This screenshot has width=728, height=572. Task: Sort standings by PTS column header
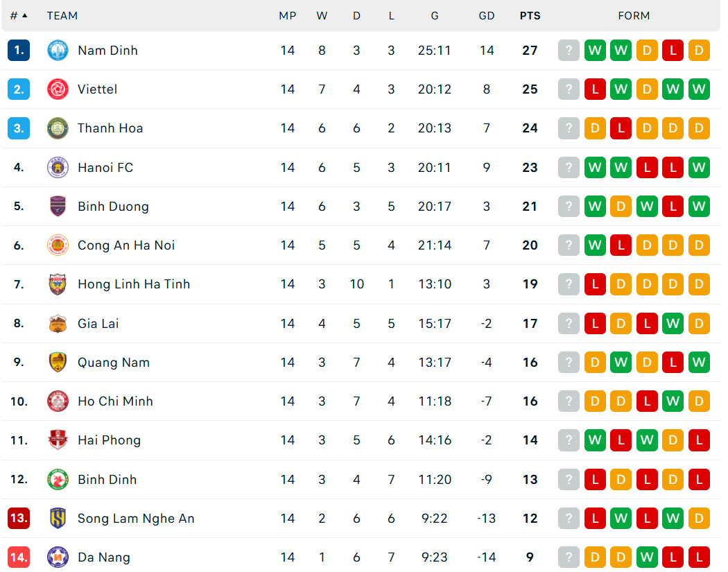(530, 16)
